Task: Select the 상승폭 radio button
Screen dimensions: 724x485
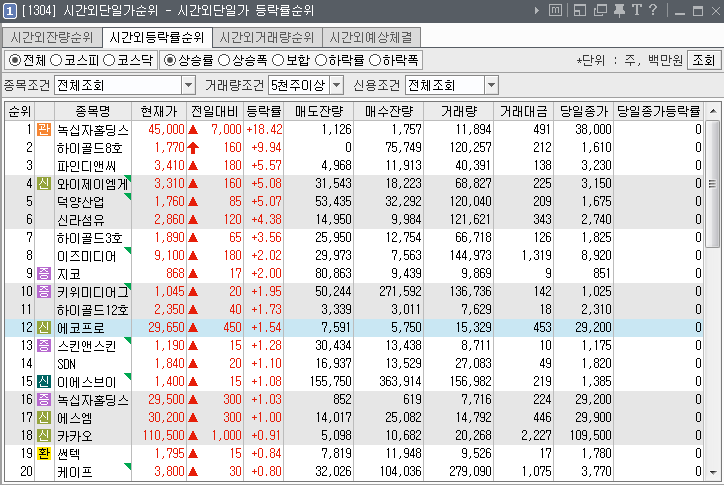Action: [x=224, y=60]
